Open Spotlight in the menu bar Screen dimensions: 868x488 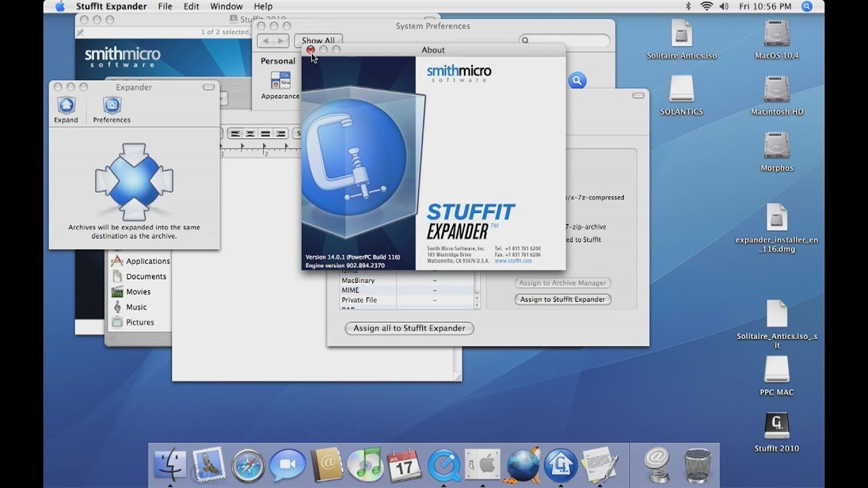[x=806, y=7]
